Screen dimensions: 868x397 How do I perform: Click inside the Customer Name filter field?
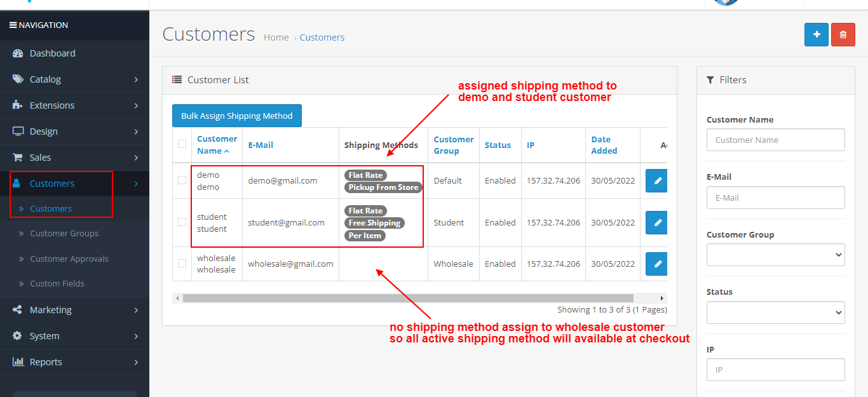(775, 140)
